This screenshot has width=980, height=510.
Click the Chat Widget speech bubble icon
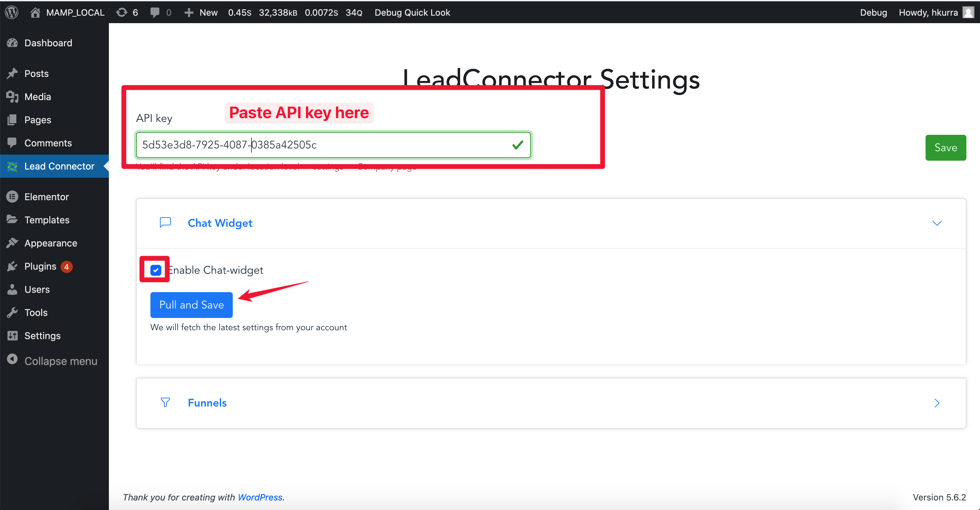click(x=165, y=223)
